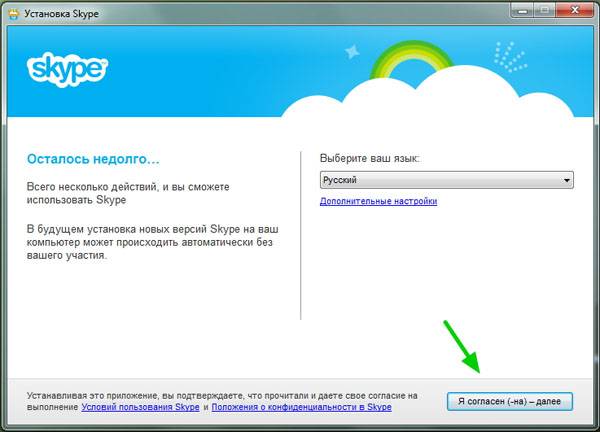The image size is (600, 432).
Task: Click the Всего несколько действий paragraph
Action: 128,193
